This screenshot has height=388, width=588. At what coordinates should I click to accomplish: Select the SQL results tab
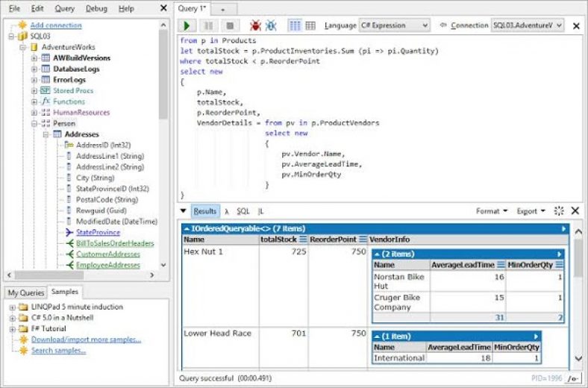click(x=243, y=211)
